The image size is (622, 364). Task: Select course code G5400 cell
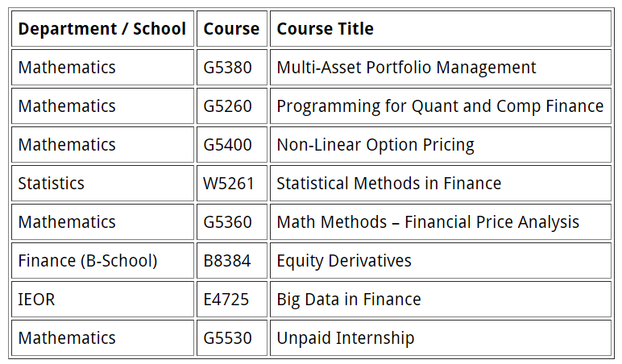pos(228,145)
